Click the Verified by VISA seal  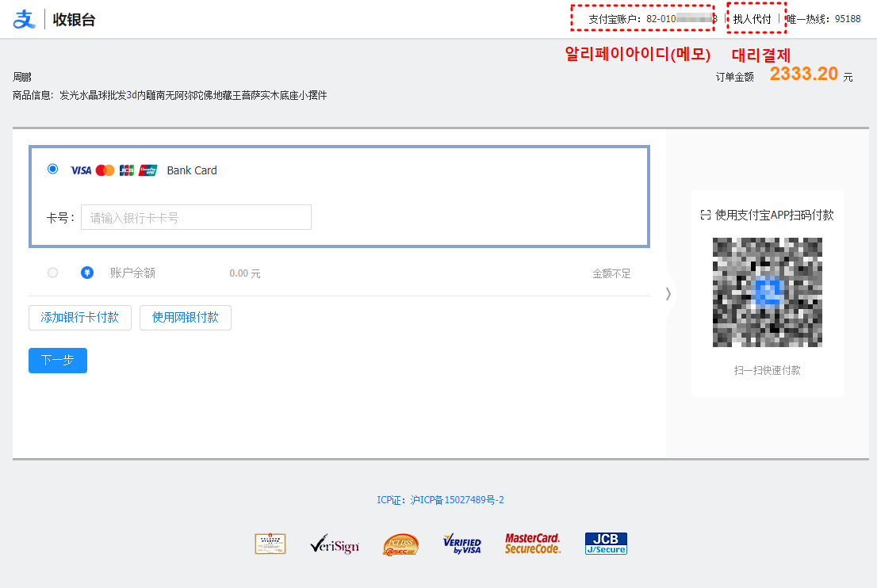click(x=461, y=544)
